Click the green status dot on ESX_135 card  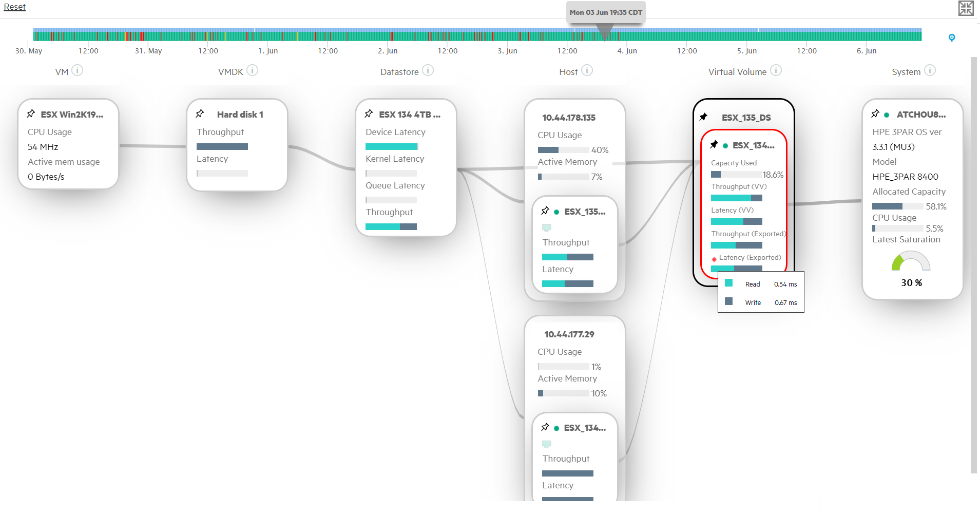point(556,212)
